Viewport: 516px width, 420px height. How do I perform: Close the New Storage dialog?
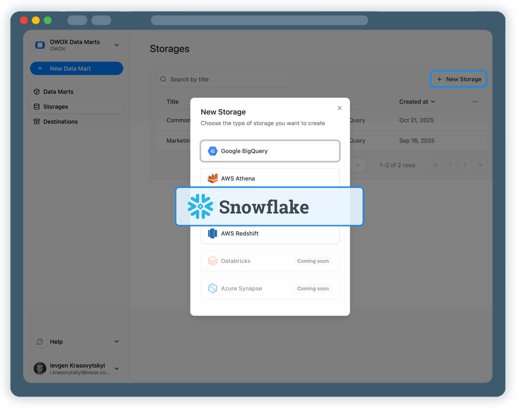(339, 108)
